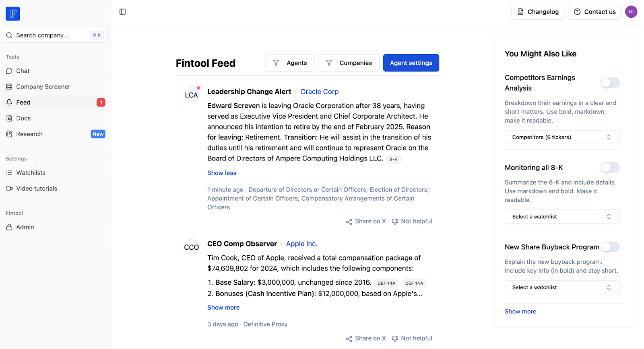This screenshot has width=644, height=349.
Task: Open the Docs section
Action: (x=23, y=118)
